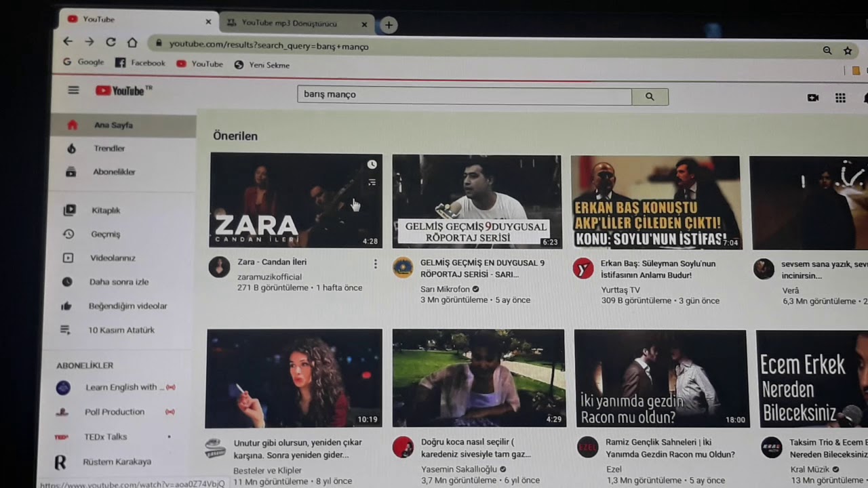Click the Ramiz Gençlik Sahneleri video title
868x488 pixels.
671,449
